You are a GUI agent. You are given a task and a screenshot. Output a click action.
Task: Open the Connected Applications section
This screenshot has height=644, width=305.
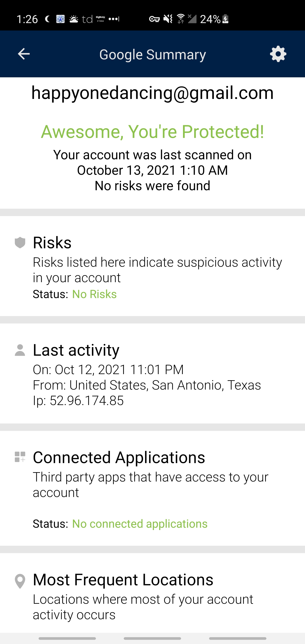[x=119, y=458]
